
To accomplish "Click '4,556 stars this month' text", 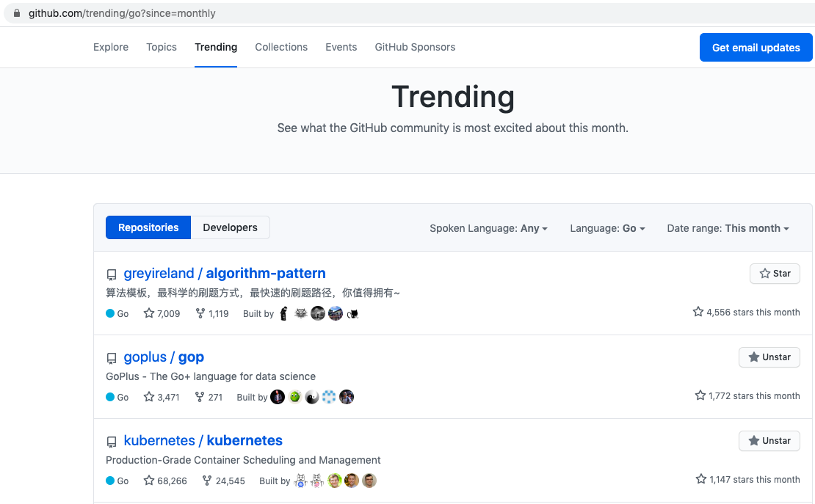I will (x=747, y=312).
